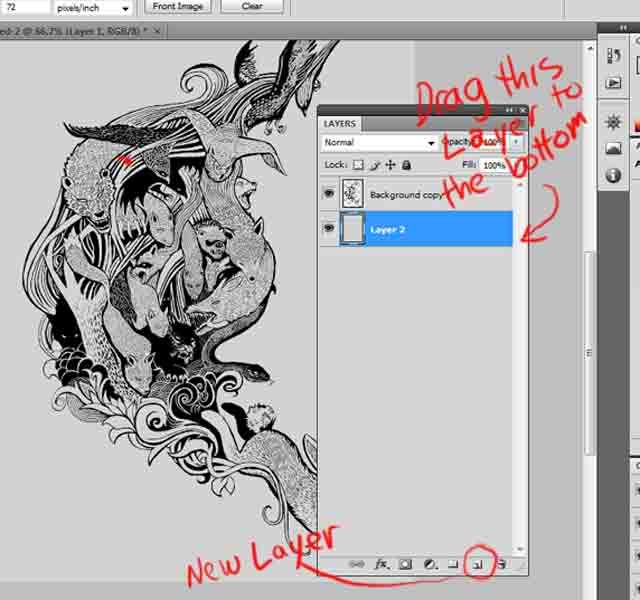Toggle the lock all padlock

[405, 165]
